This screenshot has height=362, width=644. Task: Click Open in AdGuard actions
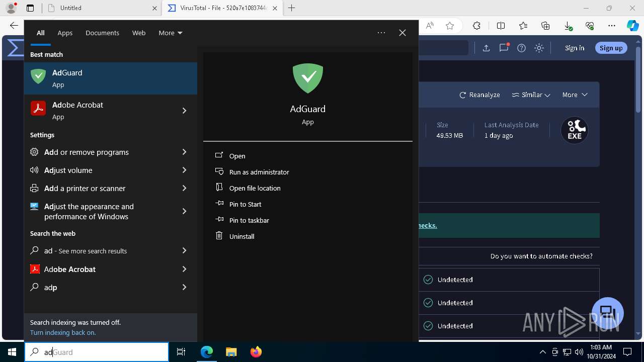(237, 156)
